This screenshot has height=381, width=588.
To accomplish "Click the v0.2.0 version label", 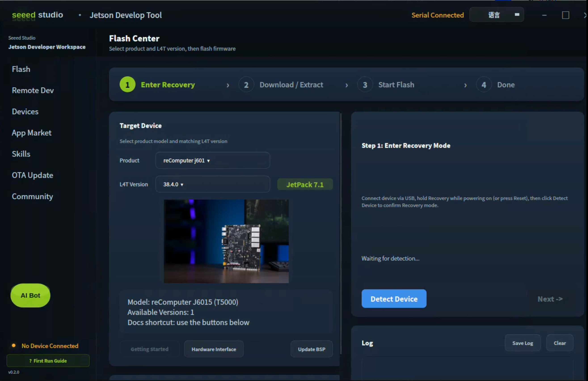I will coord(14,372).
